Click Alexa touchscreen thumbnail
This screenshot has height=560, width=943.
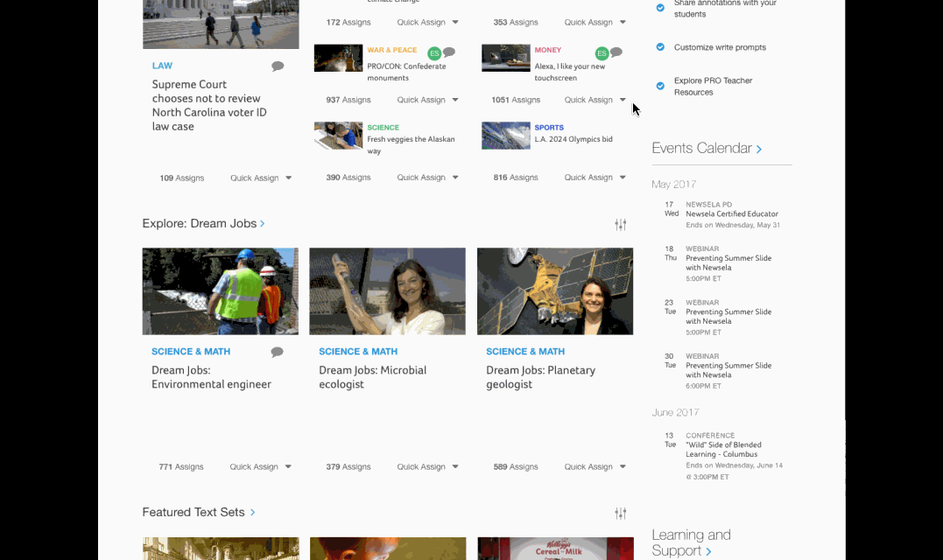tap(506, 59)
